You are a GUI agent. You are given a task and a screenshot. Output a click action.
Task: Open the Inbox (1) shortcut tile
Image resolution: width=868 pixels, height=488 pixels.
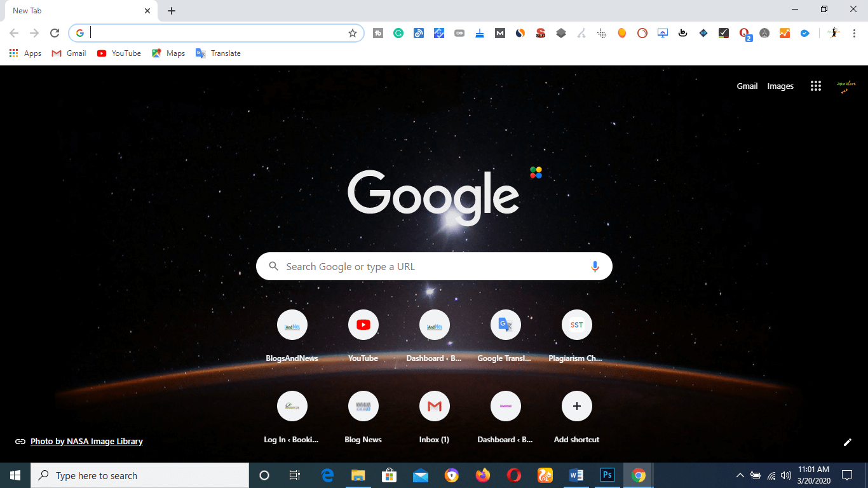(x=435, y=419)
